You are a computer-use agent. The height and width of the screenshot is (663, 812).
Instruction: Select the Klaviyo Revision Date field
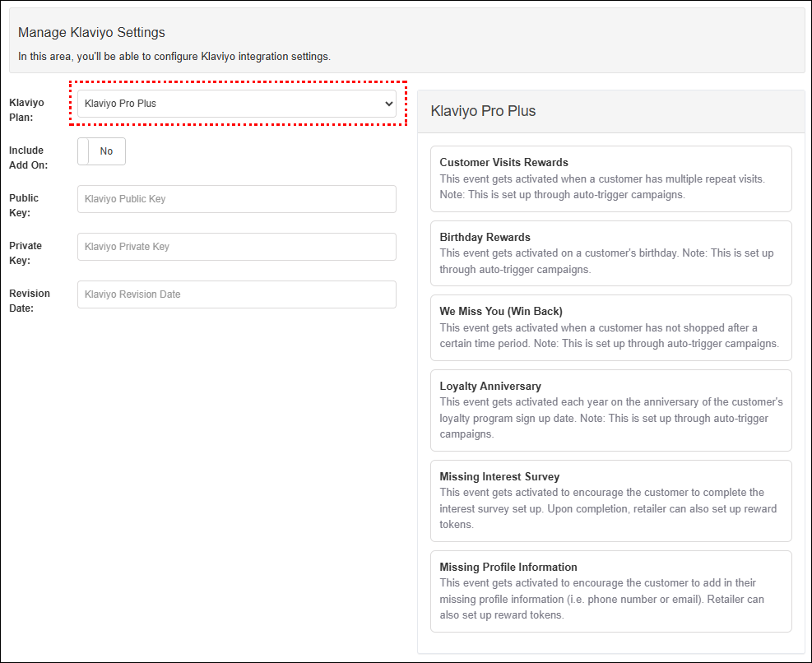coord(236,294)
